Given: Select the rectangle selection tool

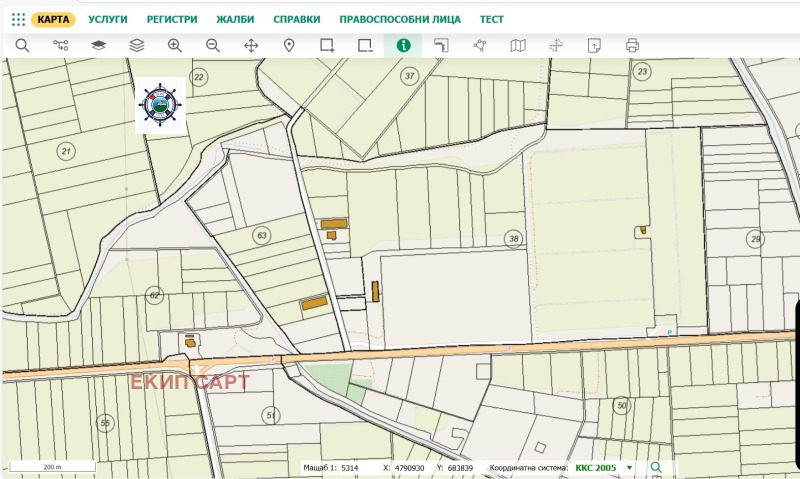Looking at the screenshot, I should pos(327,45).
